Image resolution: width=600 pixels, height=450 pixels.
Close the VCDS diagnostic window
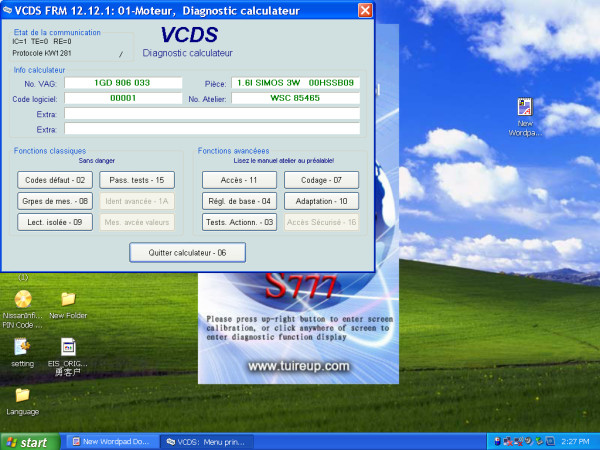point(365,10)
